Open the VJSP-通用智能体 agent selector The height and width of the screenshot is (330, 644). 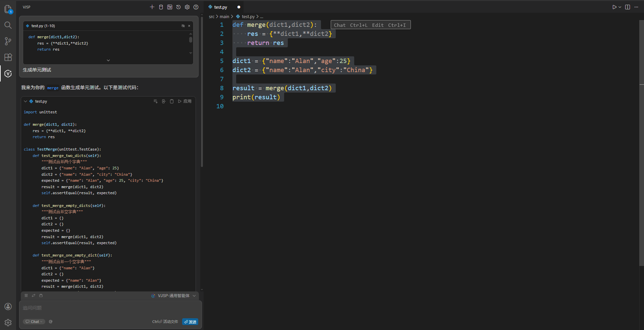point(174,296)
